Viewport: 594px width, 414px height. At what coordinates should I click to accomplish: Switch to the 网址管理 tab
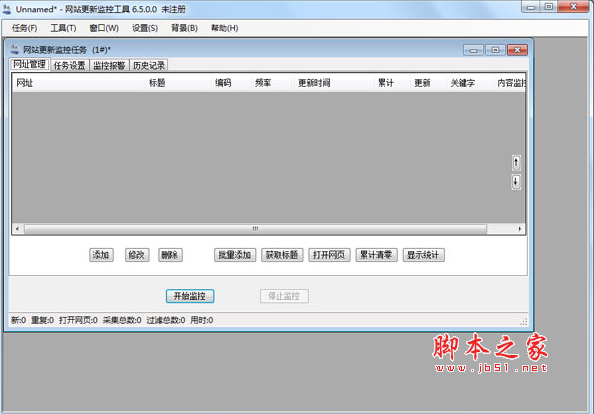click(30, 64)
